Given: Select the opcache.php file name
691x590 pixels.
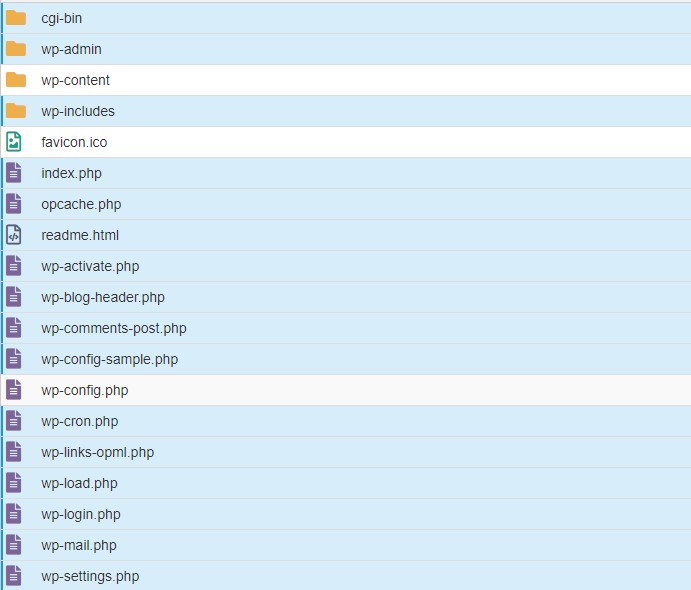Looking at the screenshot, I should click(x=81, y=204).
